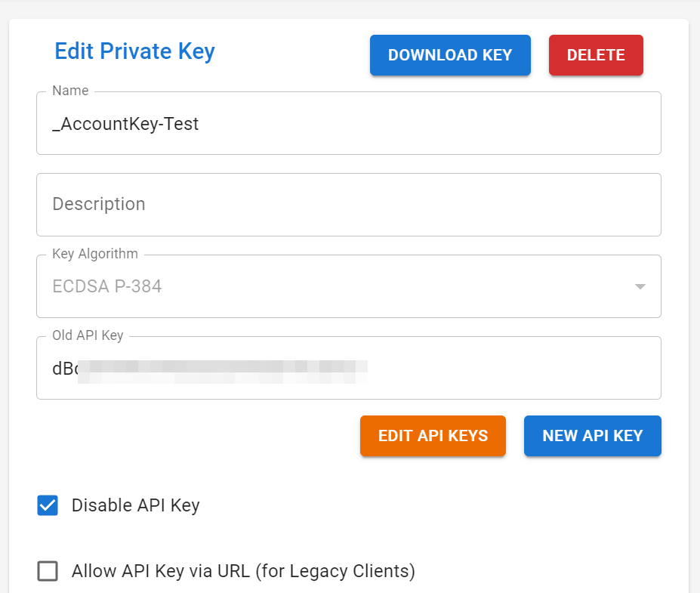Delete this private key

596,54
